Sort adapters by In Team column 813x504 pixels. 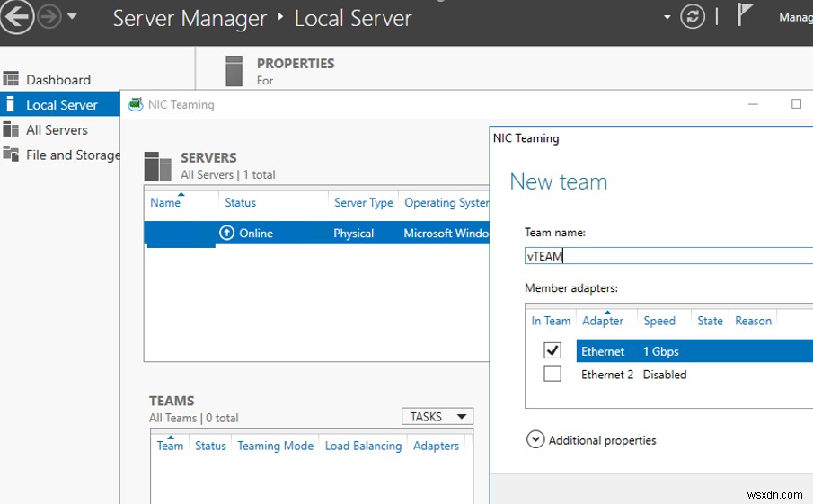coord(551,321)
